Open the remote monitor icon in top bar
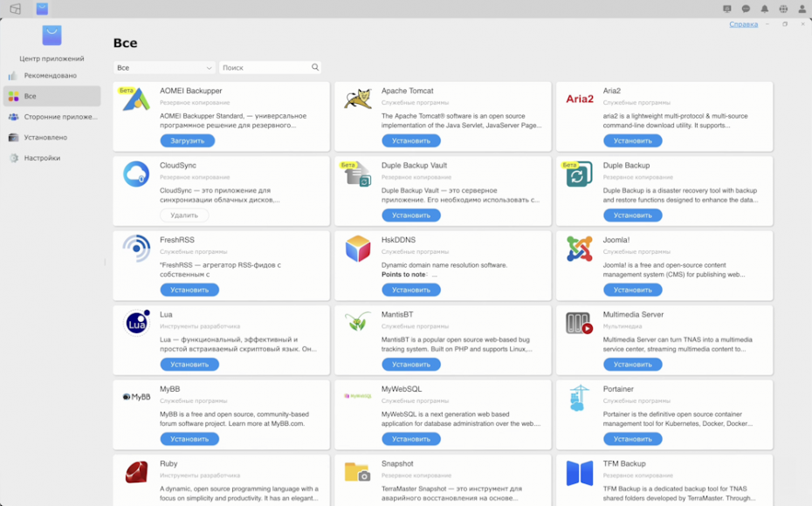The image size is (812, 506). [727, 9]
